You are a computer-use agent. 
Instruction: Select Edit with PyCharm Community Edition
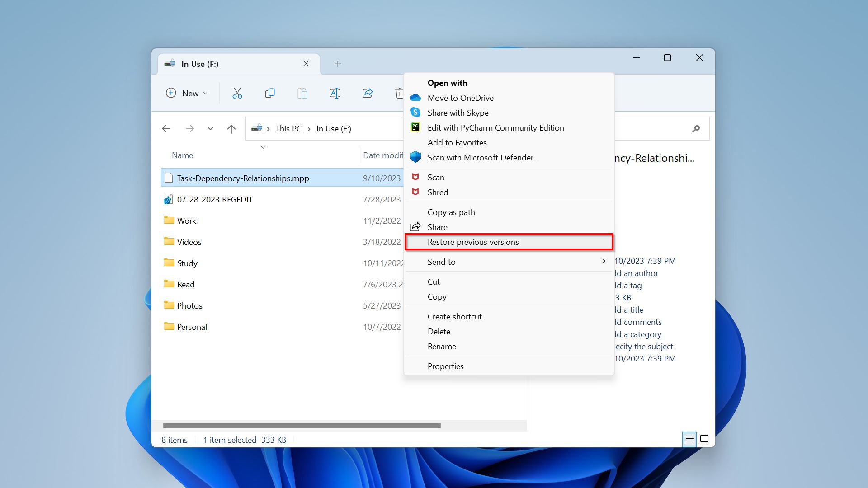[x=495, y=127]
